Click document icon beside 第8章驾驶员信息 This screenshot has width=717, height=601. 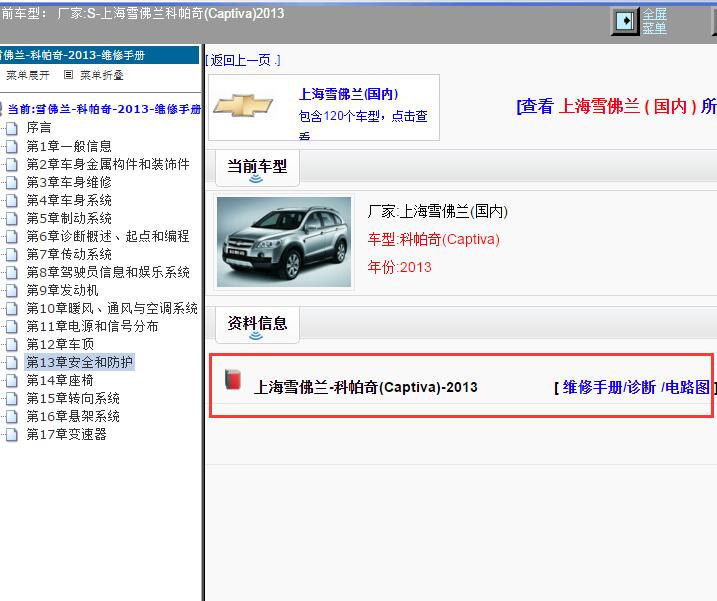pyautogui.click(x=12, y=273)
